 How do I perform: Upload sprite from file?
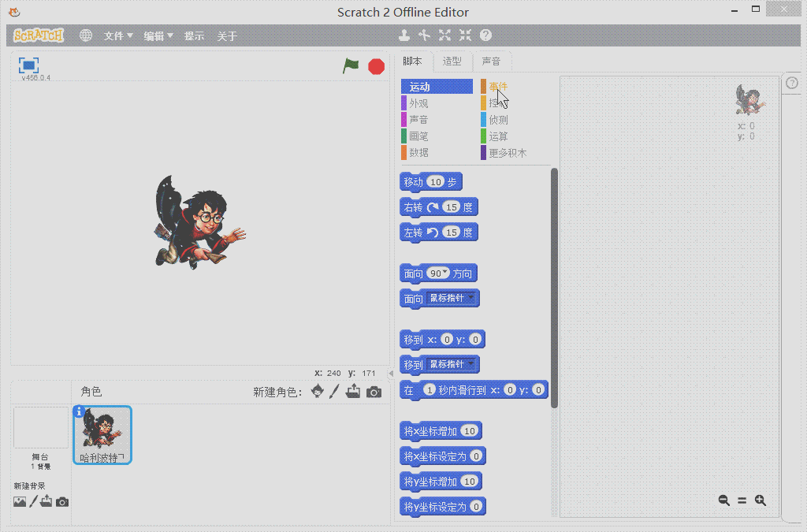(353, 392)
